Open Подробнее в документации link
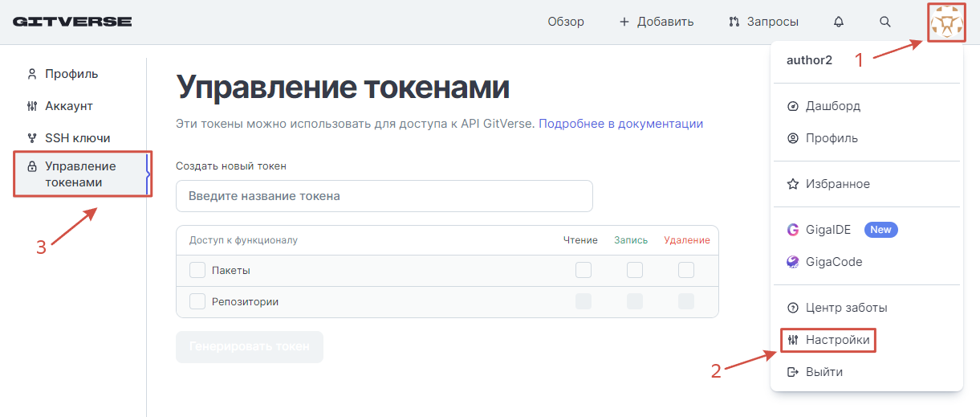 (620, 124)
